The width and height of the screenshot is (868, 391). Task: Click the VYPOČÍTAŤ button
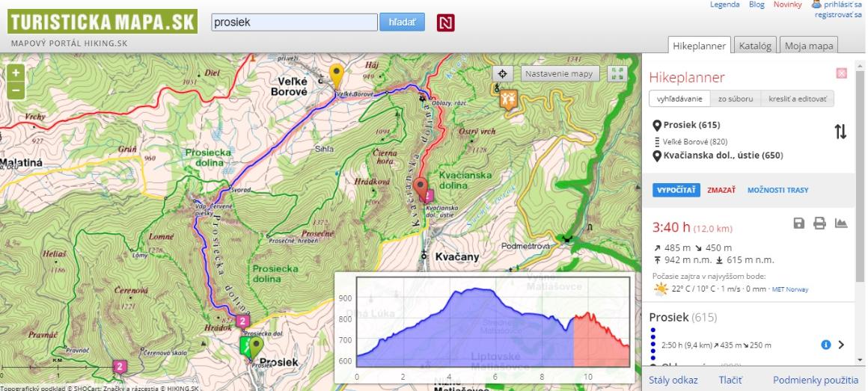[676, 190]
